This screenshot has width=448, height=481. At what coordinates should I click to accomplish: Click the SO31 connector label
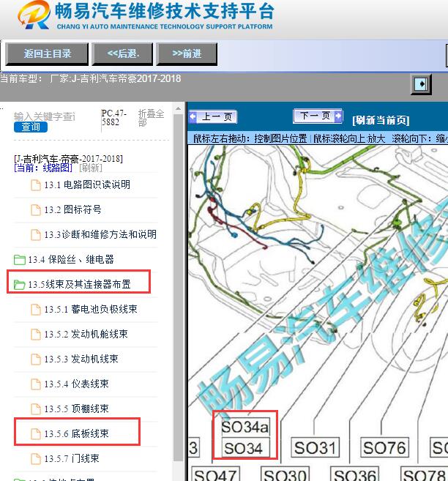[315, 447]
